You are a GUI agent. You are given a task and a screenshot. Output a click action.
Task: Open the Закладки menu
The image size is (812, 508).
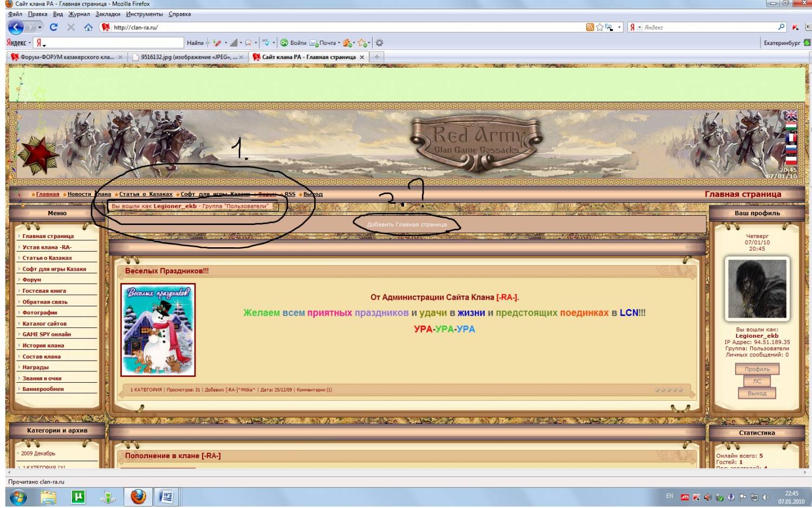click(x=108, y=14)
